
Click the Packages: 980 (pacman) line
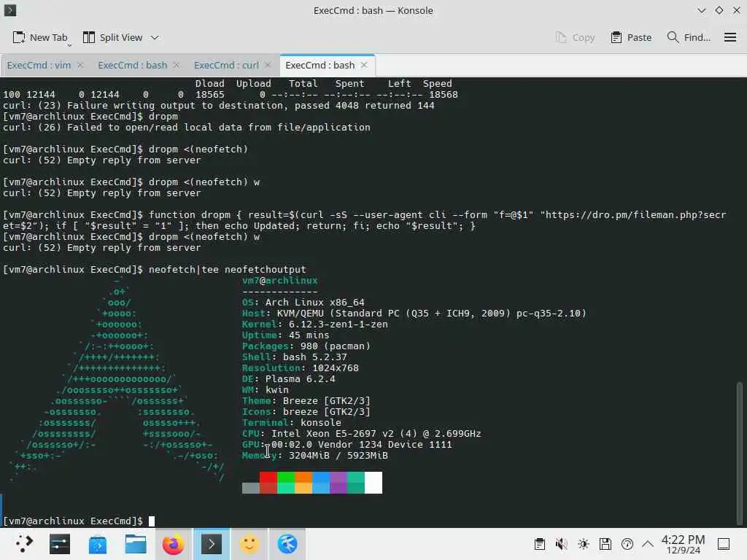coord(306,346)
